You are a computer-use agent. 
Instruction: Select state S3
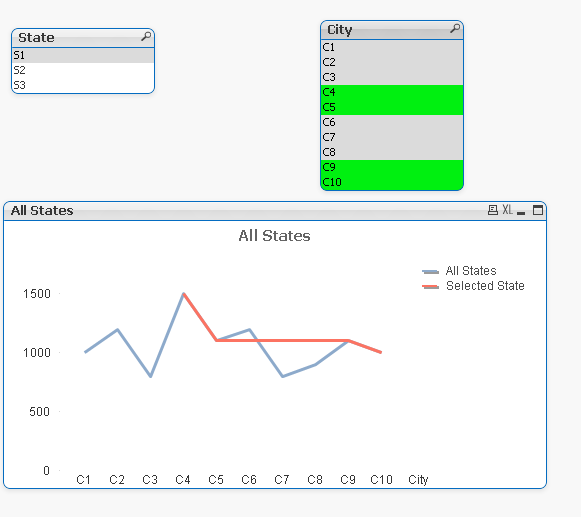point(83,85)
